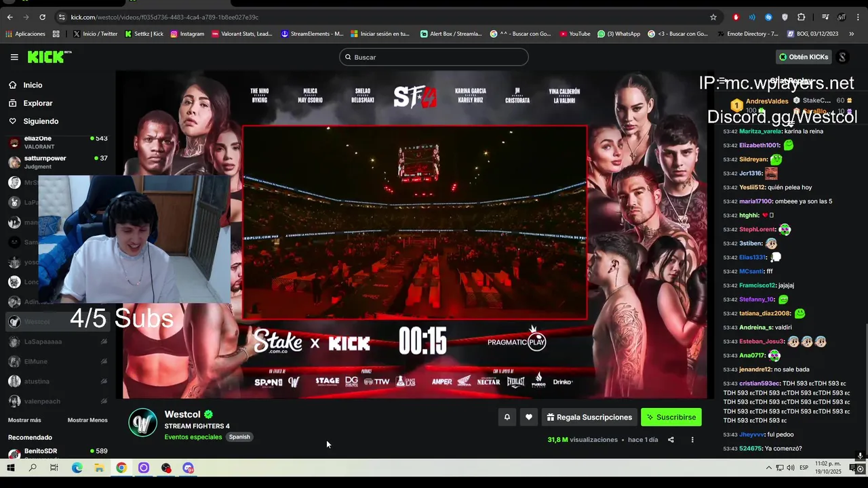This screenshot has height=488, width=868.
Task: Select the ElMune channel in the sidebar
Action: [x=58, y=362]
